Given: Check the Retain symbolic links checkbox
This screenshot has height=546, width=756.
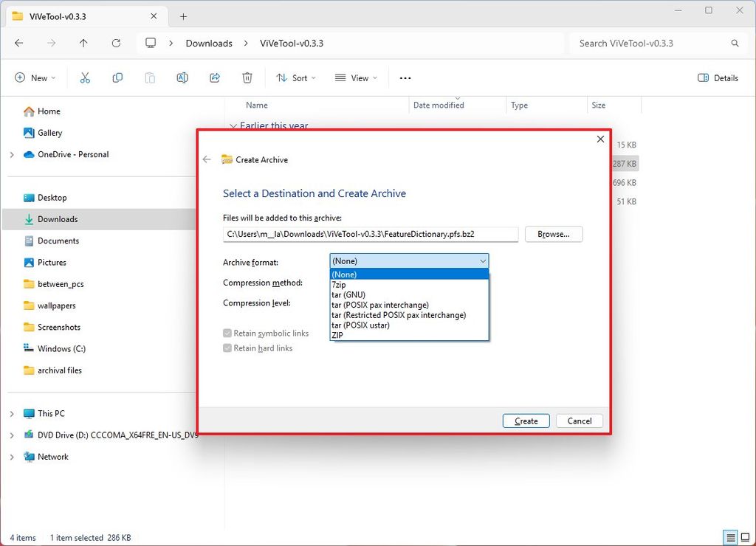Looking at the screenshot, I should (x=227, y=333).
